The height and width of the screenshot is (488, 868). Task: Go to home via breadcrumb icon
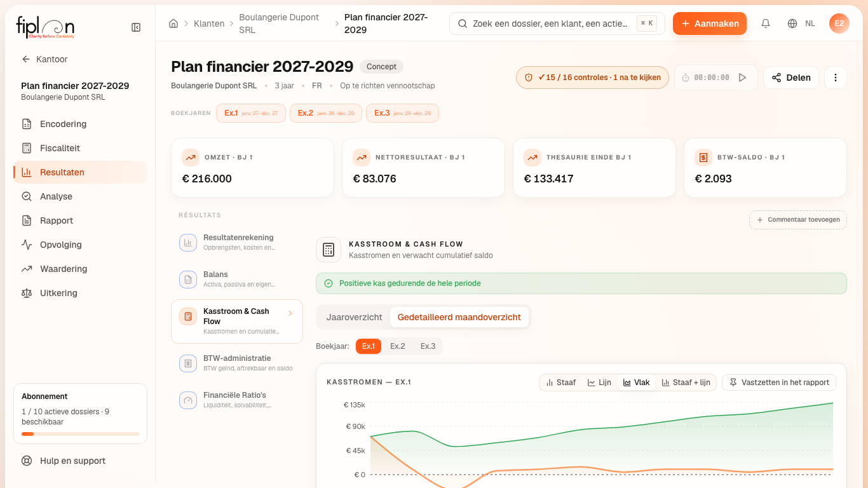click(173, 24)
